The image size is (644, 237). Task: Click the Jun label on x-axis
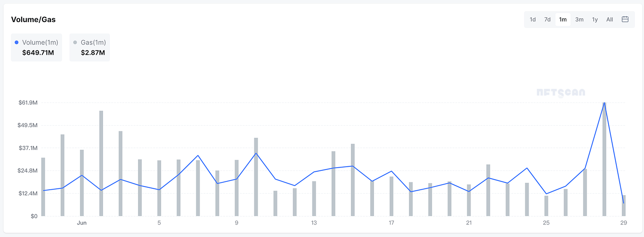pos(81,223)
